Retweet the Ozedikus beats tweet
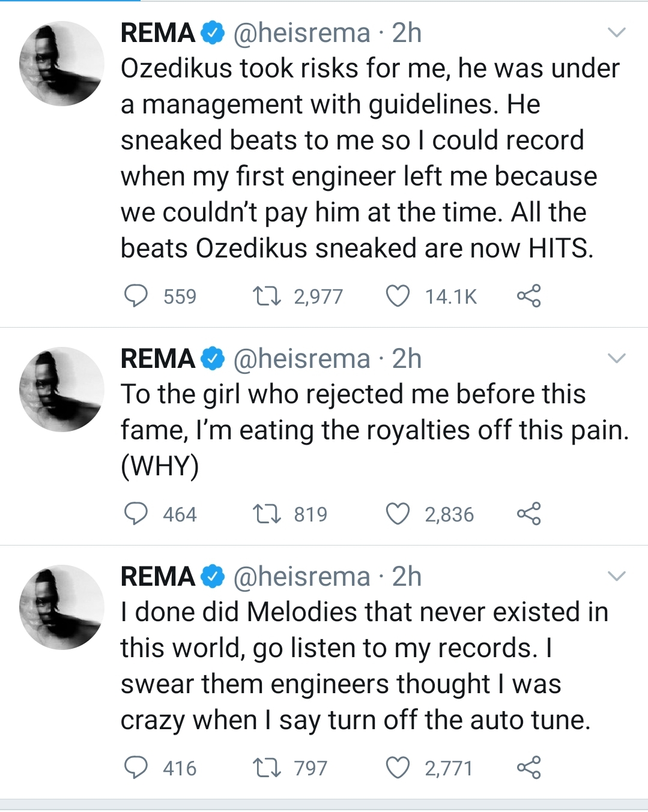648x812 pixels. click(x=267, y=296)
